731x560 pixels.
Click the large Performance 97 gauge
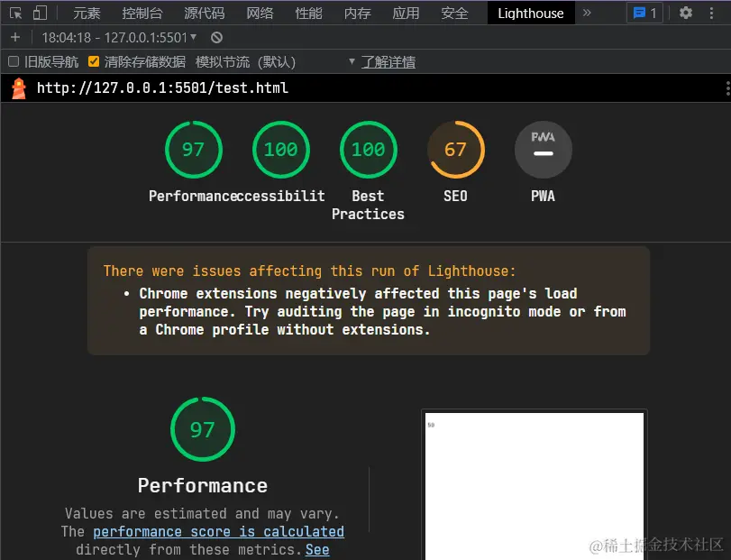click(x=203, y=429)
